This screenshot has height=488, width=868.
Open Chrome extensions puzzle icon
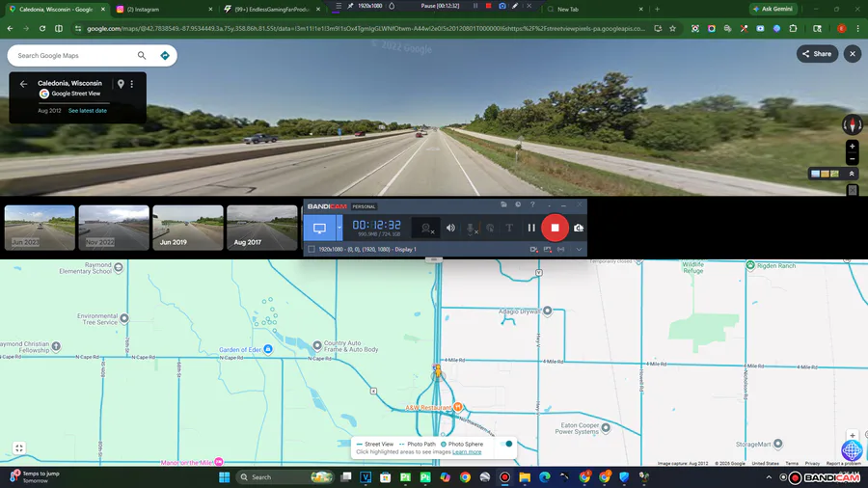pos(794,28)
